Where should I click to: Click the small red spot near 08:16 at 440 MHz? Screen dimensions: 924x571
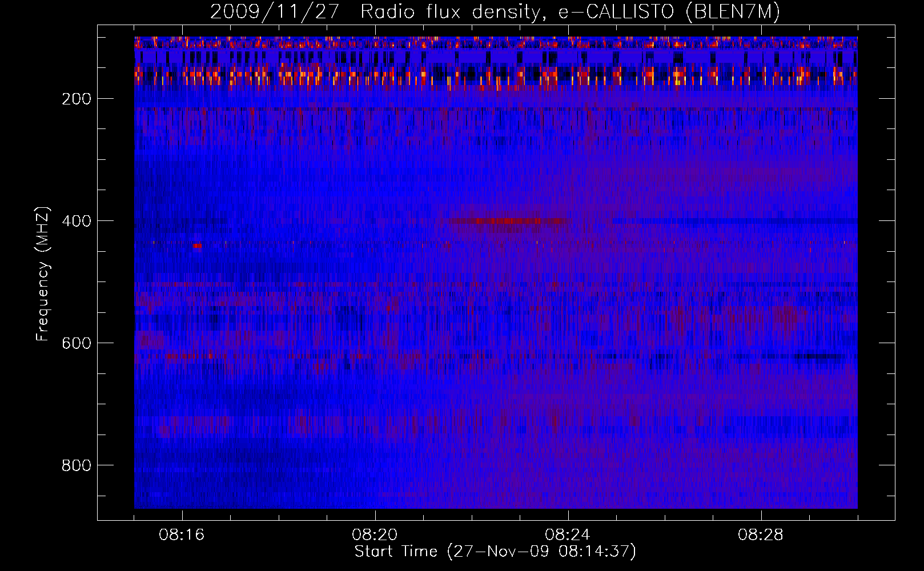(197, 246)
